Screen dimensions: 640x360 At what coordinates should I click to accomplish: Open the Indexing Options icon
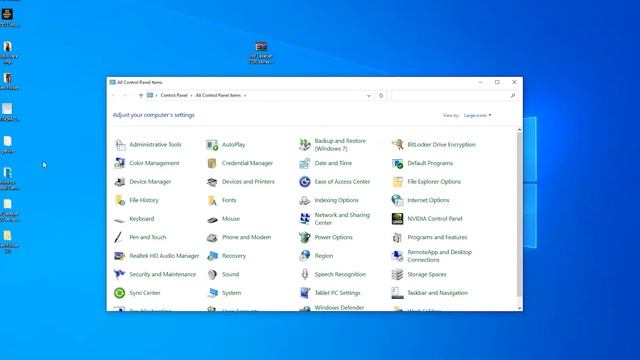(x=305, y=200)
